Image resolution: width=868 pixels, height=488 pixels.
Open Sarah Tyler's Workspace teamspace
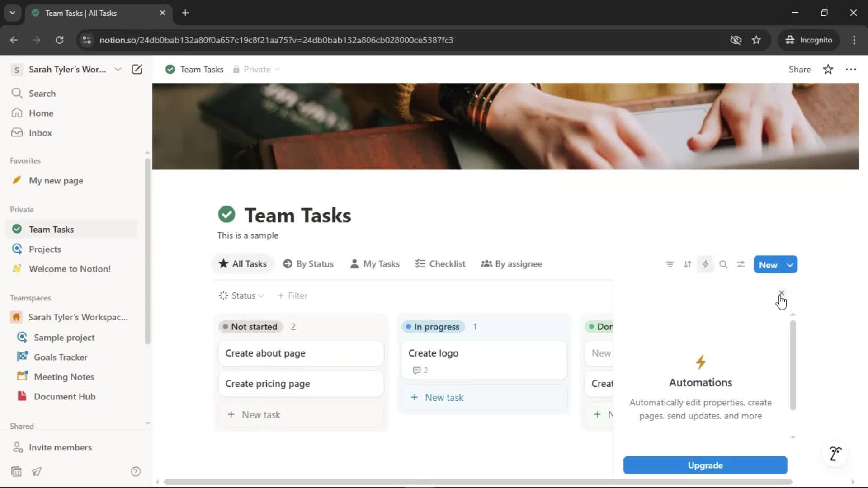tap(72, 317)
